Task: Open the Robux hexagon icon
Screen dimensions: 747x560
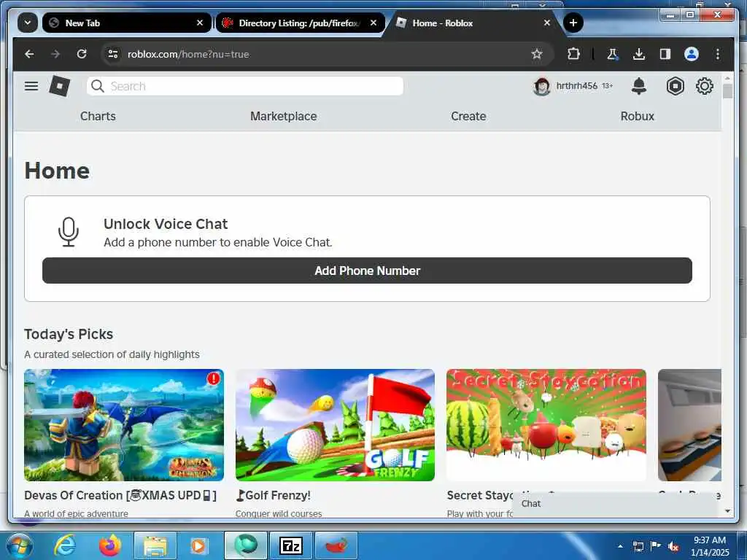Action: coord(675,86)
